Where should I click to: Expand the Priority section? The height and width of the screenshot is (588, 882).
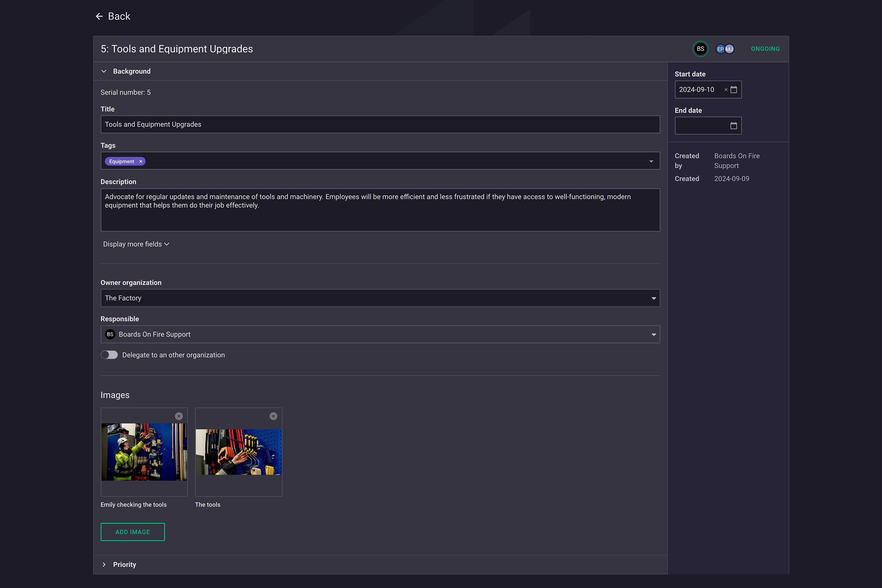point(104,564)
